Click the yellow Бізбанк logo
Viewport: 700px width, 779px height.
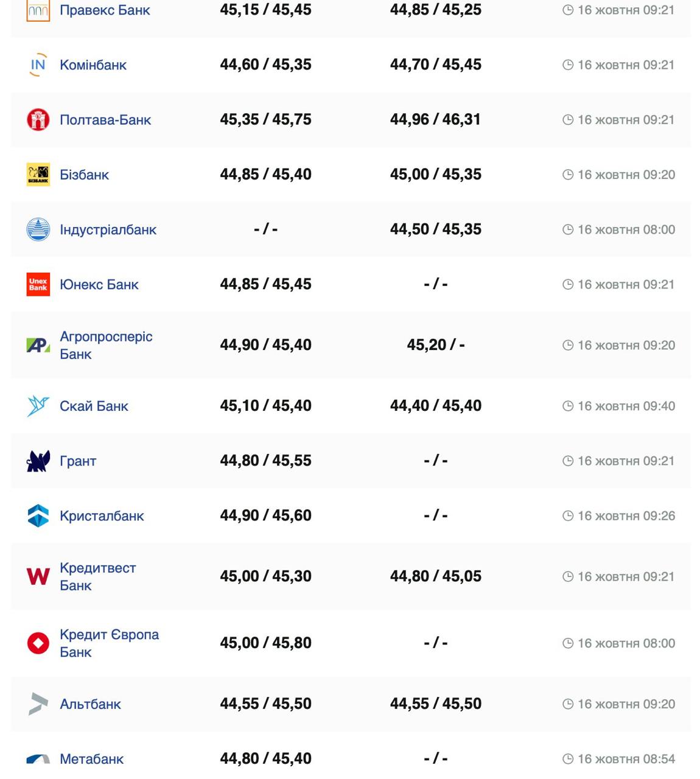click(x=38, y=175)
